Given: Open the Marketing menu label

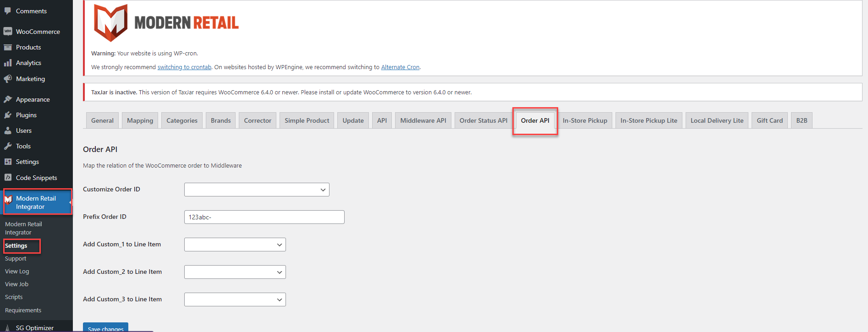Looking at the screenshot, I should tap(30, 79).
